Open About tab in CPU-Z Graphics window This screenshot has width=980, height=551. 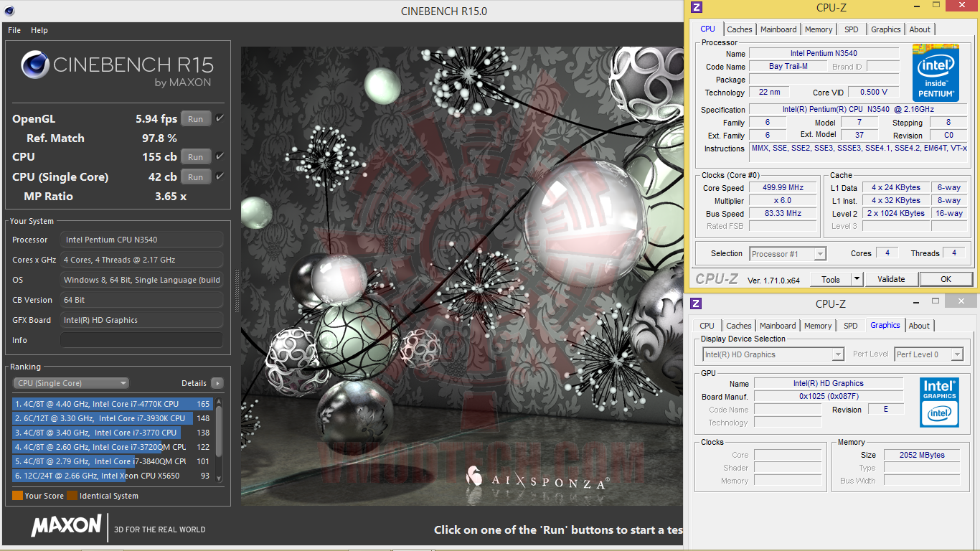click(919, 326)
